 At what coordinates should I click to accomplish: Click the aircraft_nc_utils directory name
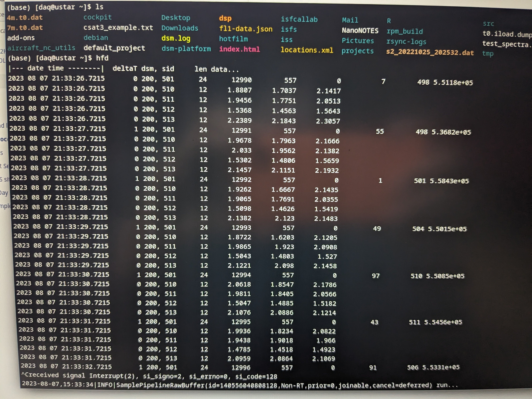click(41, 48)
